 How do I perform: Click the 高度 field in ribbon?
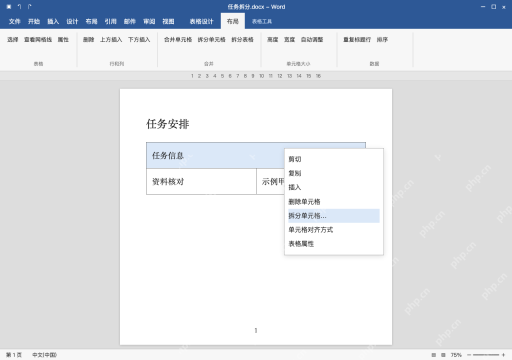(x=272, y=40)
